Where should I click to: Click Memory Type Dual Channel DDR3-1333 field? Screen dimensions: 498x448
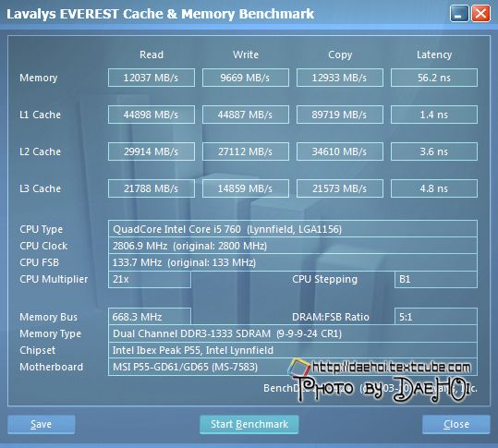(x=293, y=333)
